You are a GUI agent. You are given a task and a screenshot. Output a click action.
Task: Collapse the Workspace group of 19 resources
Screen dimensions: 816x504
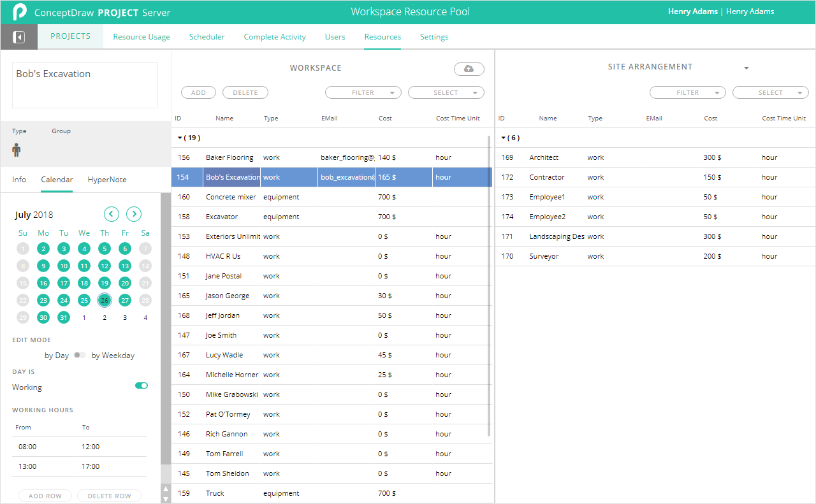click(180, 138)
